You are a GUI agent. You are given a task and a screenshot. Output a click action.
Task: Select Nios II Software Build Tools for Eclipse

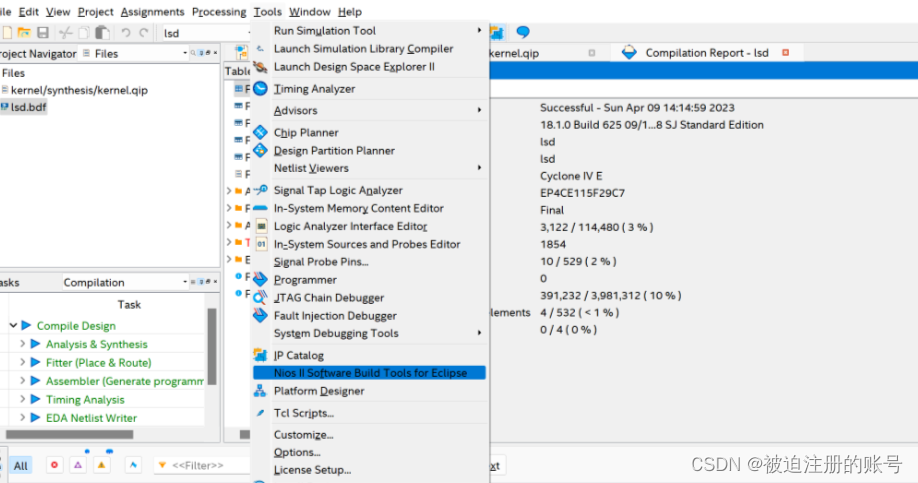369,373
